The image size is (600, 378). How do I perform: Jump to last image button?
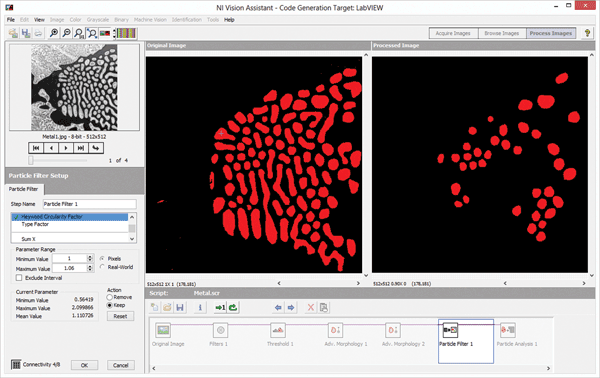click(81, 148)
